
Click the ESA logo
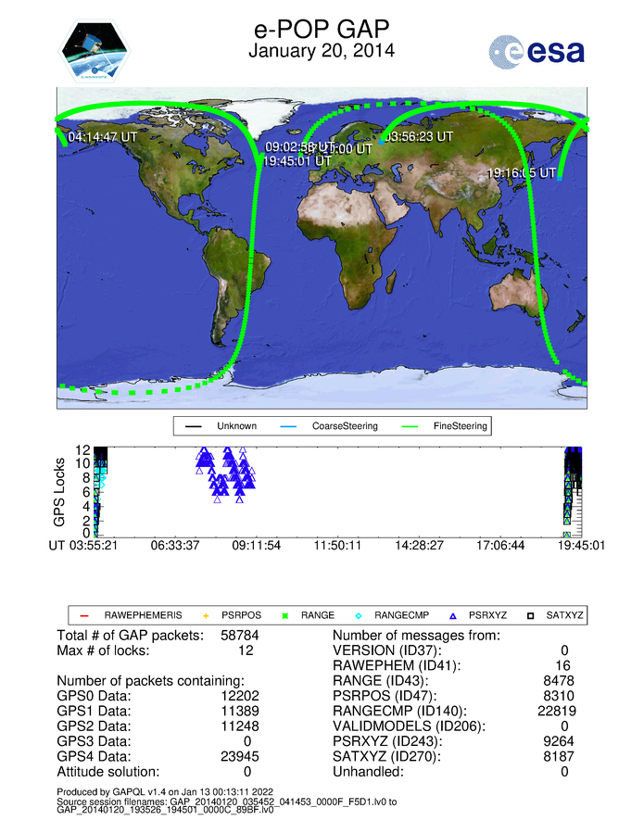(537, 51)
